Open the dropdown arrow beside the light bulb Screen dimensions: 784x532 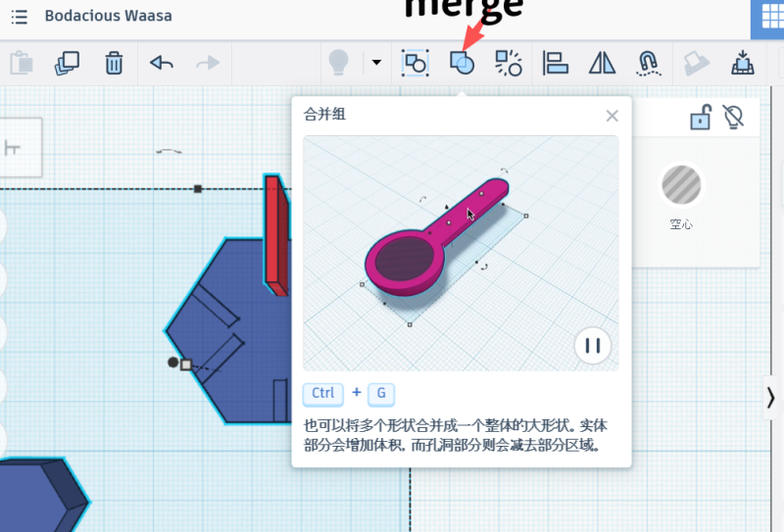tap(376, 63)
